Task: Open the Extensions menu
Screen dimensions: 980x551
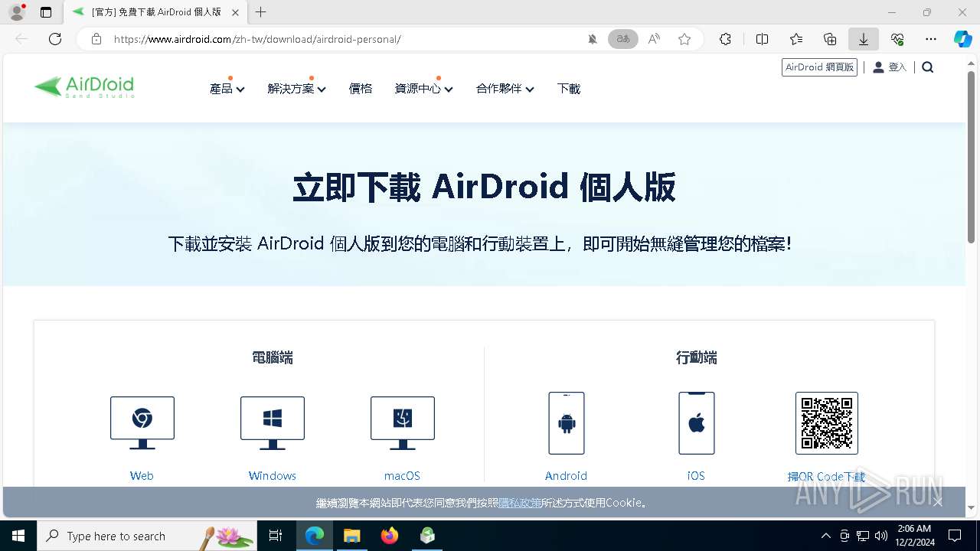Action: pos(726,39)
